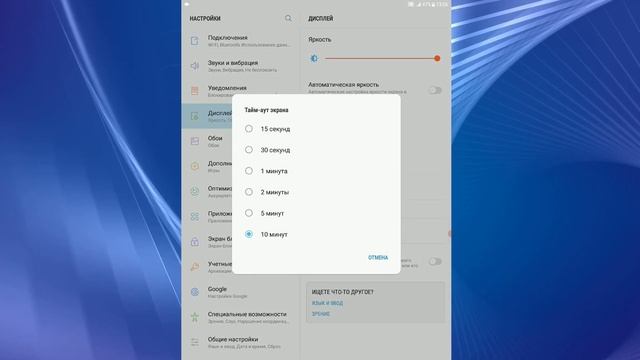The width and height of the screenshot is (640, 360).
Task: Open the ЯЗЫК И ВВОД link
Action: point(327,303)
